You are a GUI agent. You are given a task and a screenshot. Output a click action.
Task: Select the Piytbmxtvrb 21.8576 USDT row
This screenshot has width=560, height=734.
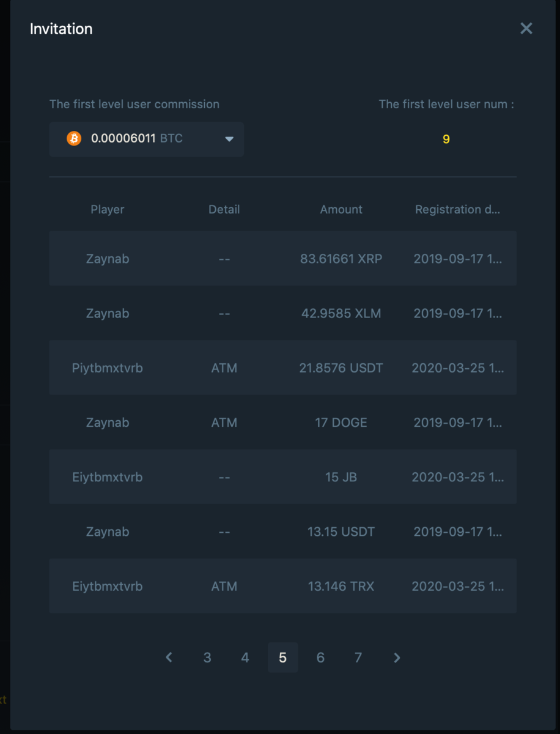pos(282,368)
